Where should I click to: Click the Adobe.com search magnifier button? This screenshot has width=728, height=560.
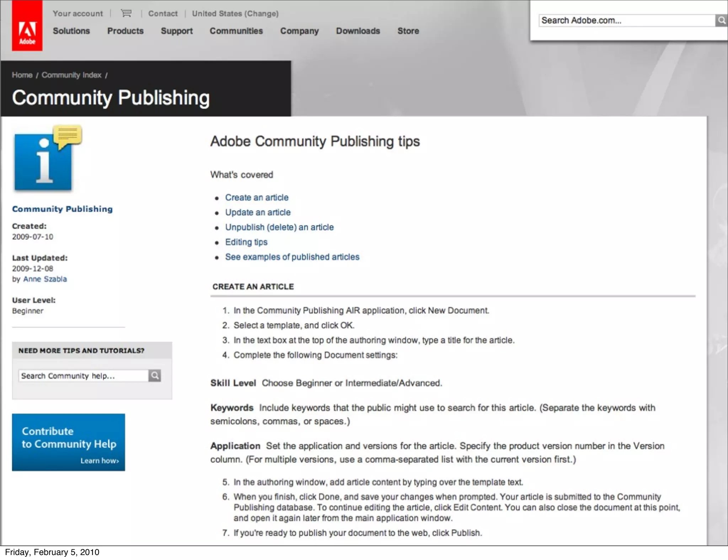pos(721,21)
